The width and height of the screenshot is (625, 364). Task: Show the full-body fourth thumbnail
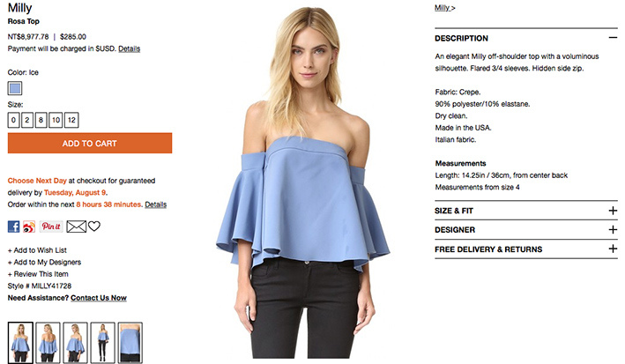[103, 343]
